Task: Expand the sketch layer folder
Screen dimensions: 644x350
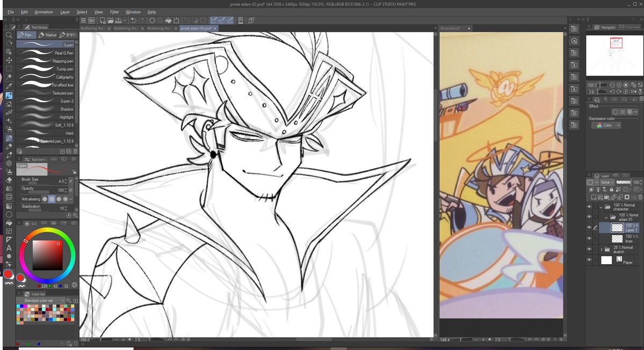Action: 602,249
